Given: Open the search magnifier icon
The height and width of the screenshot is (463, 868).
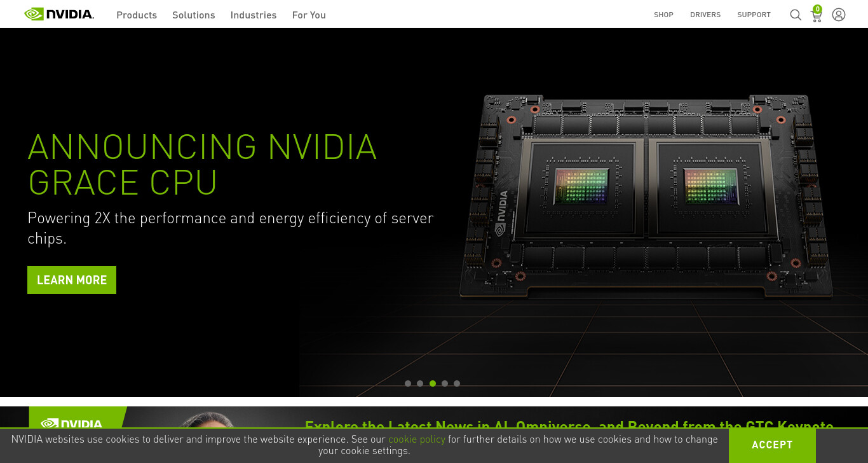Looking at the screenshot, I should pyautogui.click(x=796, y=15).
